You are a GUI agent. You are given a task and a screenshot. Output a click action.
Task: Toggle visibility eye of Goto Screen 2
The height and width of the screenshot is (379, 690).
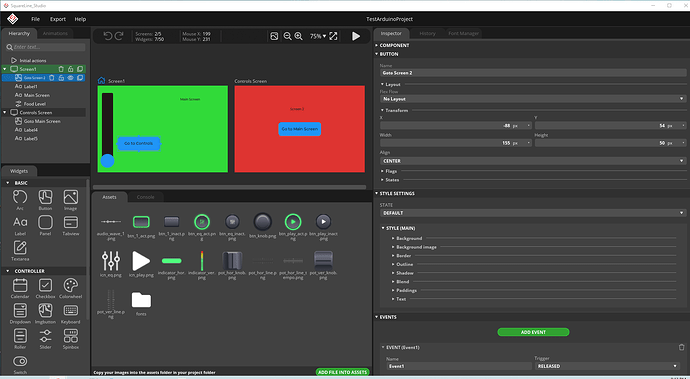pyautogui.click(x=70, y=78)
